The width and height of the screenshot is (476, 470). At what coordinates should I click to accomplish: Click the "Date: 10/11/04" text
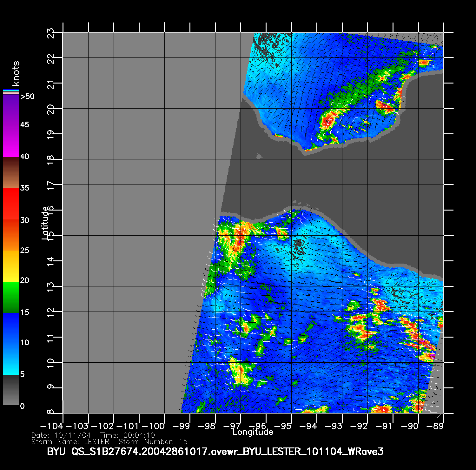[61, 435]
